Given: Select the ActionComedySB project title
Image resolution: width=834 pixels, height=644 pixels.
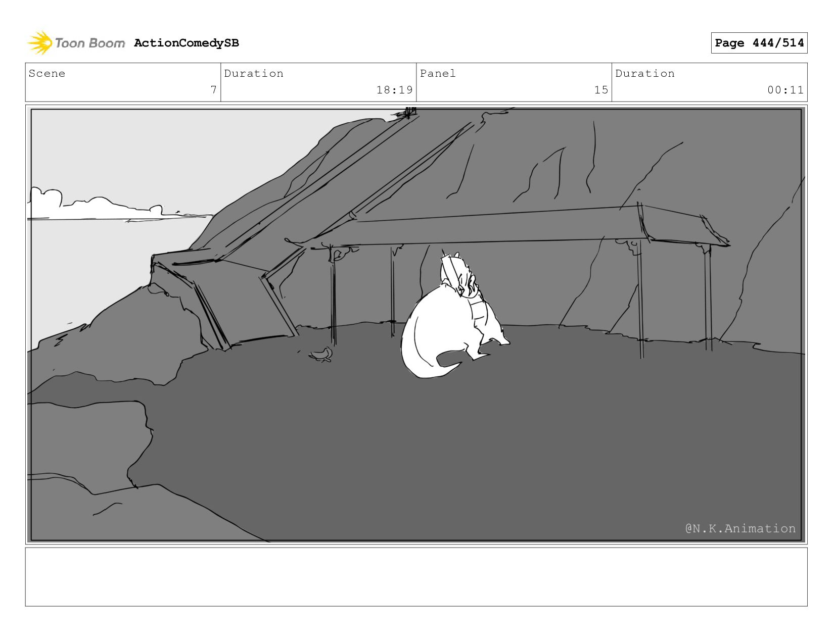Looking at the screenshot, I should point(187,43).
